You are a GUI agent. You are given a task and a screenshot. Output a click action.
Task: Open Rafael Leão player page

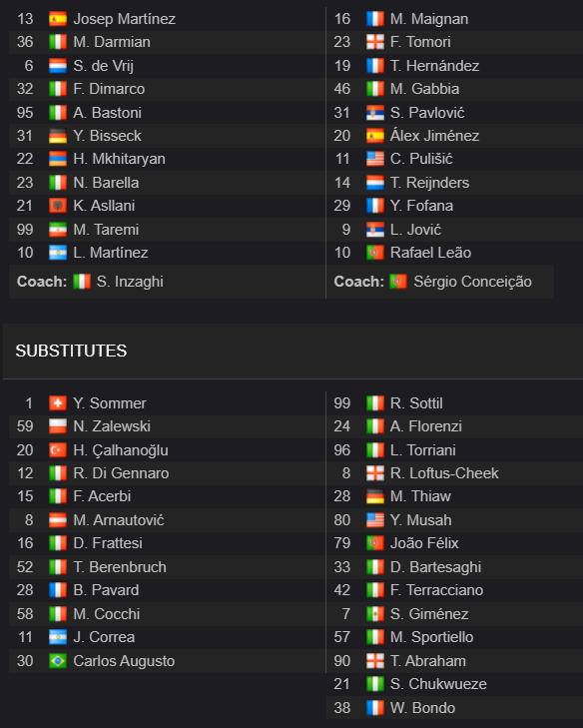tap(430, 253)
